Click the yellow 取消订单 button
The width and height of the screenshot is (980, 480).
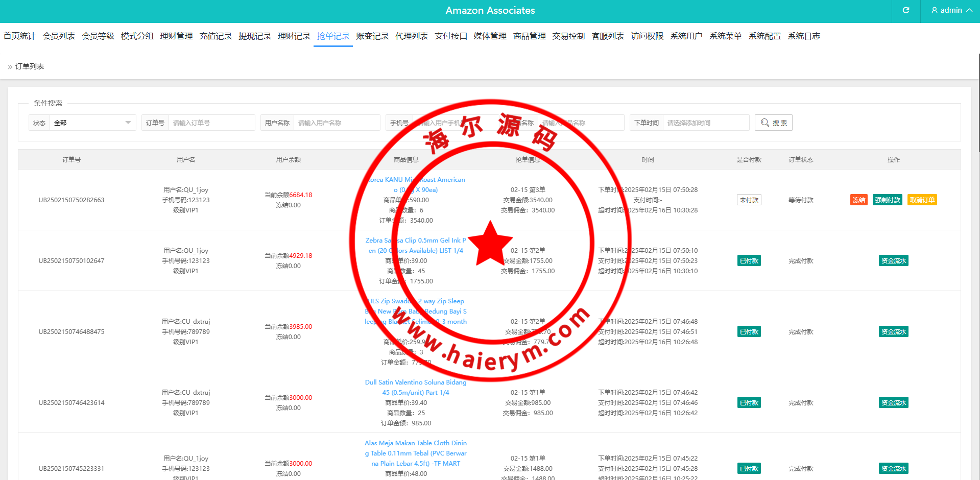[922, 200]
